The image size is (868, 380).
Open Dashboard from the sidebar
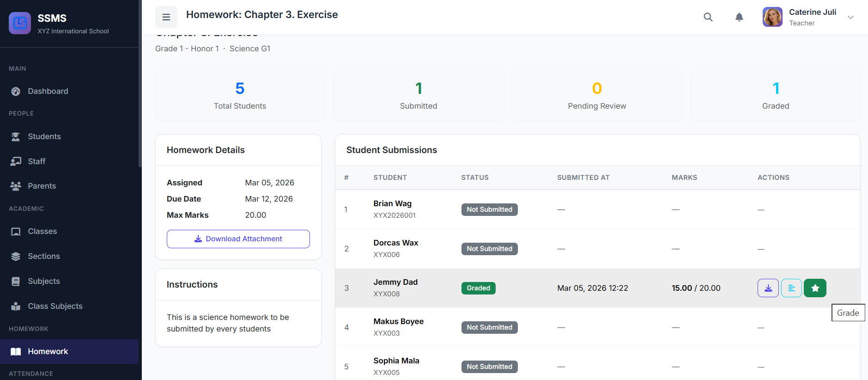(x=48, y=91)
